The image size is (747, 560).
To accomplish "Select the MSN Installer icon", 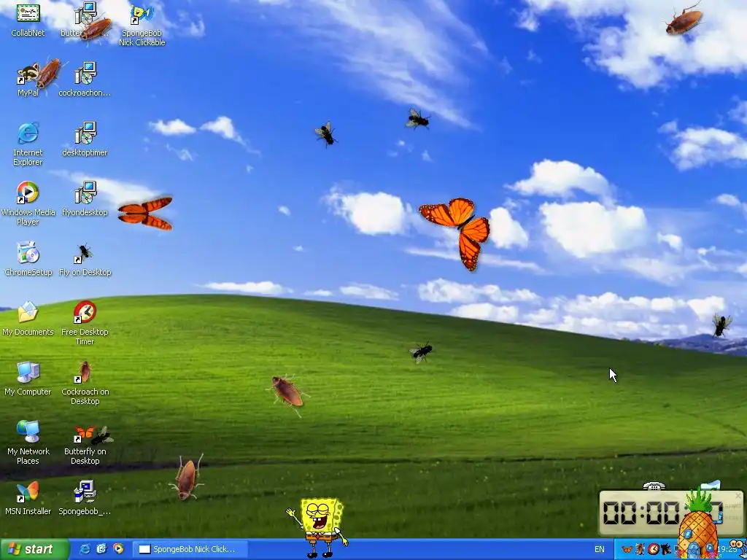I will 28,498.
